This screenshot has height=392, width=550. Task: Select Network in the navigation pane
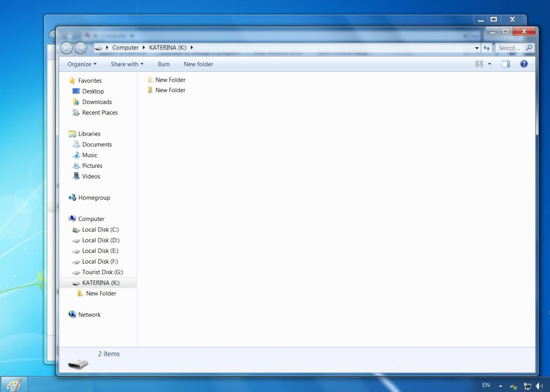(x=85, y=315)
